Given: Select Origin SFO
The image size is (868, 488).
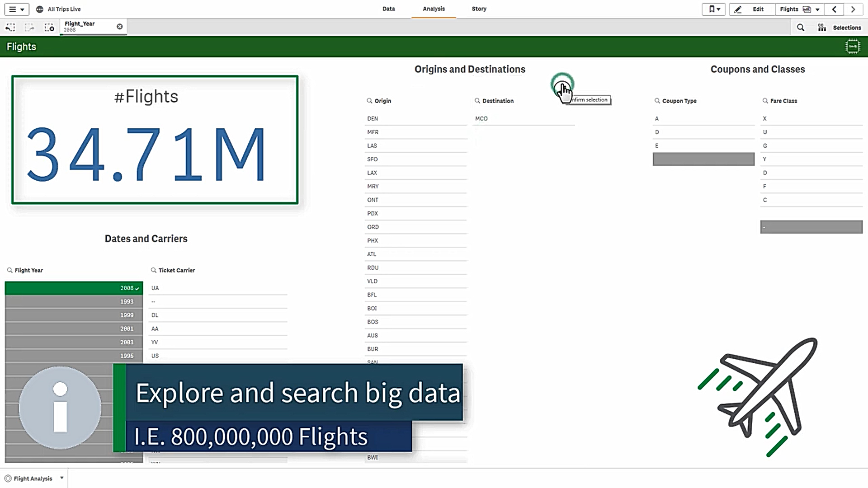Looking at the screenshot, I should (x=415, y=159).
